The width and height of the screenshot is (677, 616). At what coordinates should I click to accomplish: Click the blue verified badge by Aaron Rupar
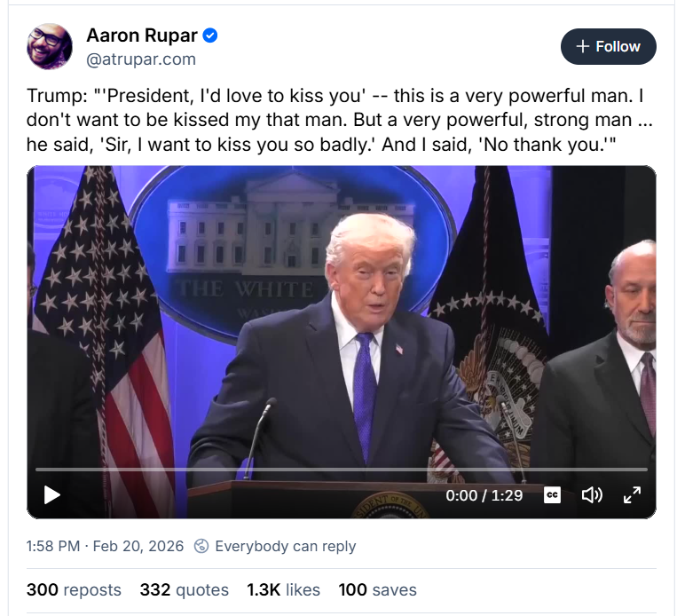click(x=210, y=36)
